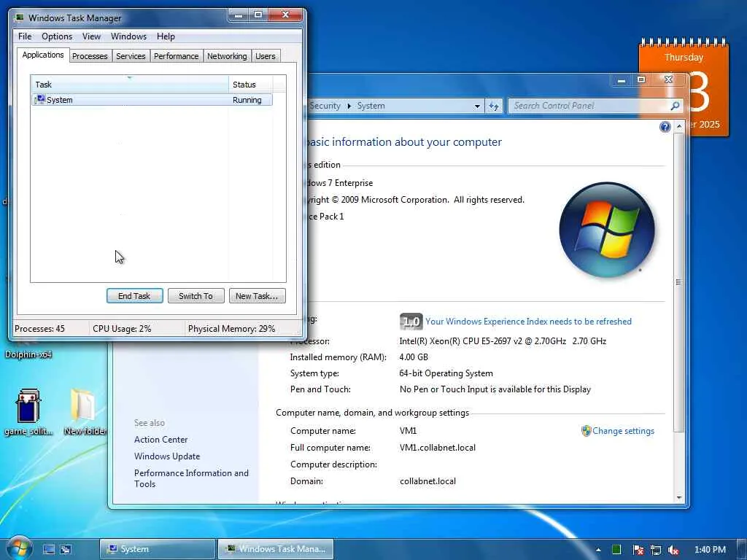The height and width of the screenshot is (560, 747).
Task: Click the green tray icon
Action: pyautogui.click(x=616, y=550)
